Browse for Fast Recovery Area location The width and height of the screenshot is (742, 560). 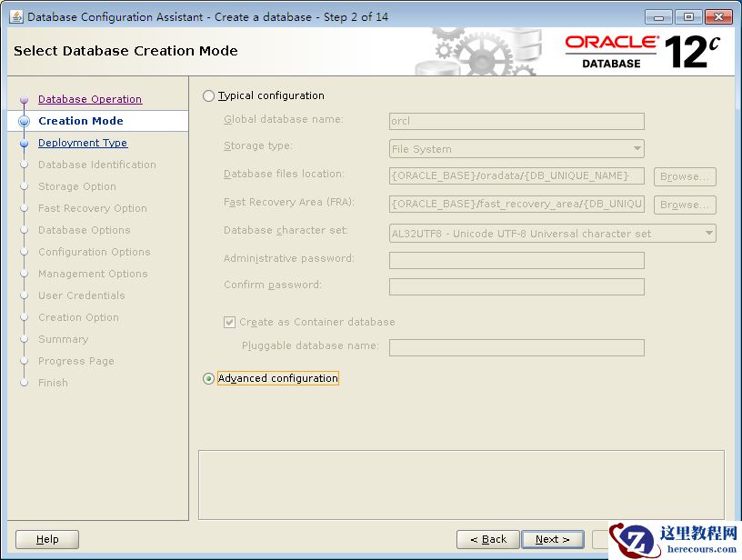(685, 205)
